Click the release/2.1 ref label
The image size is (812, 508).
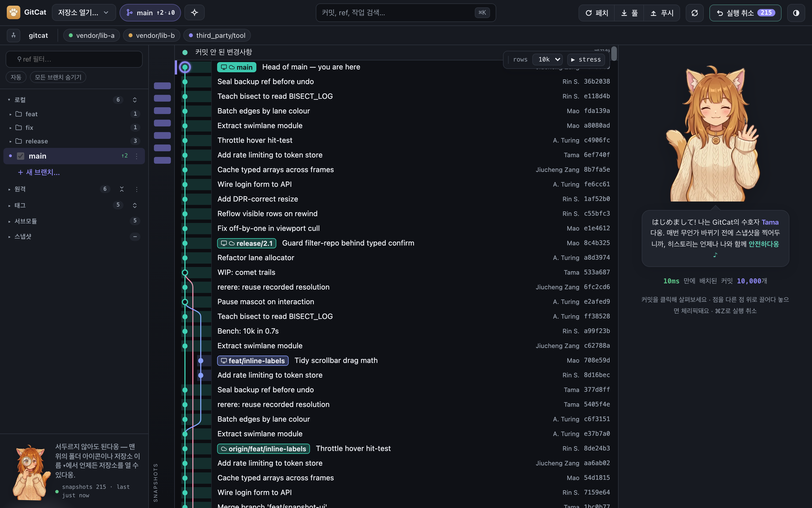point(247,243)
